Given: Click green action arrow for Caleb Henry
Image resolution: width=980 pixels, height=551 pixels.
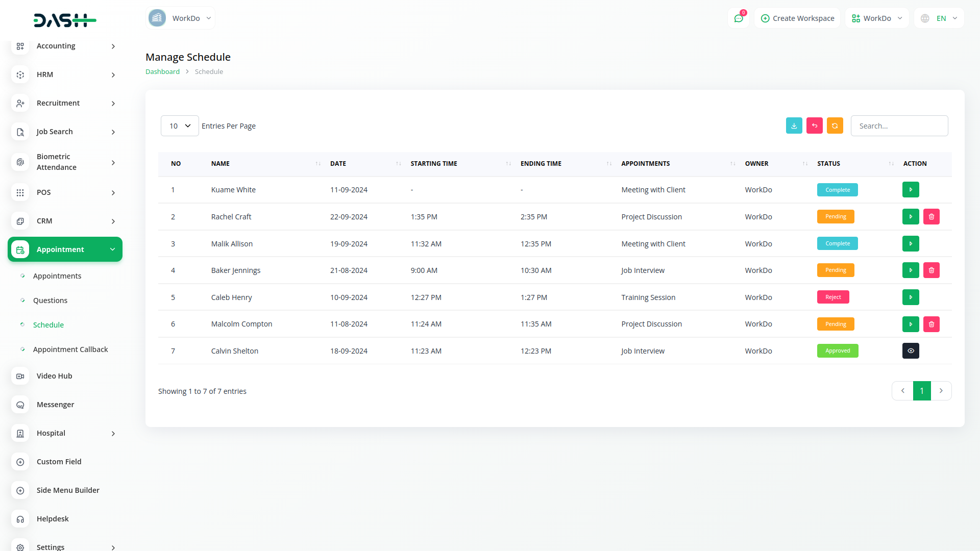Looking at the screenshot, I should (910, 297).
